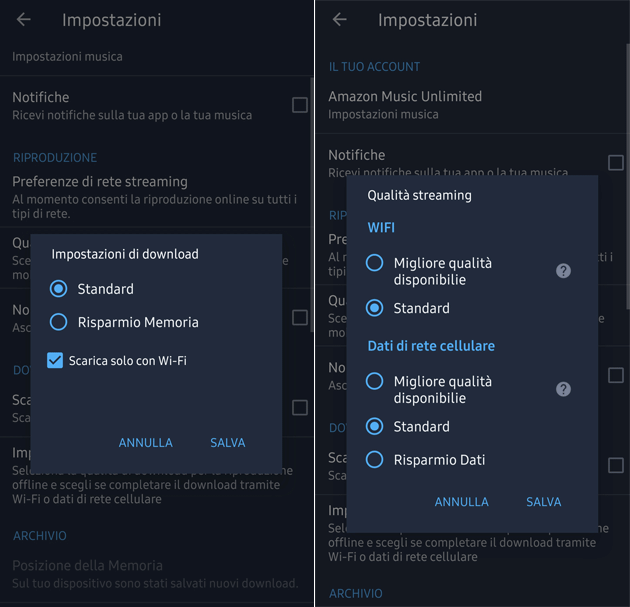Choose WIFI Migliore qualità disponibile option

(x=375, y=263)
